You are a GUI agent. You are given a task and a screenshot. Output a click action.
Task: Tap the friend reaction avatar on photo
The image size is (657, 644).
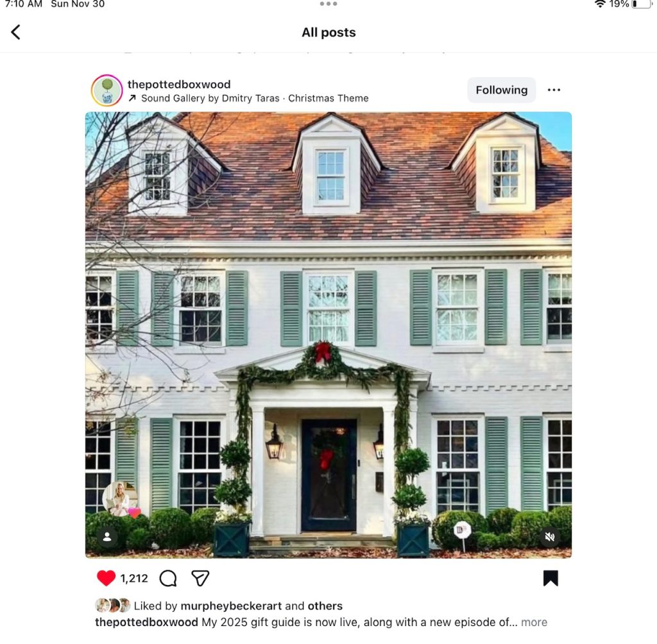120,498
